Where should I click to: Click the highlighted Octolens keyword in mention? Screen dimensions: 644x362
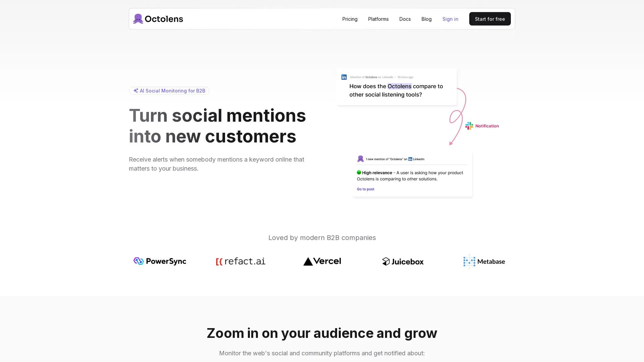[399, 86]
